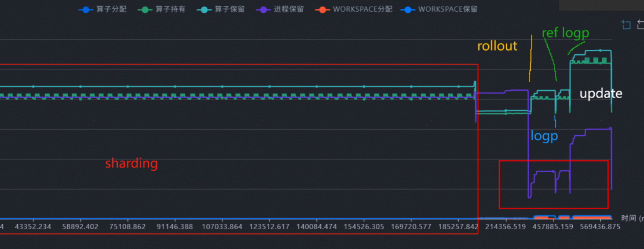644x249 pixels.
Task: Activate the area zoom tool icon
Action: [626, 25]
